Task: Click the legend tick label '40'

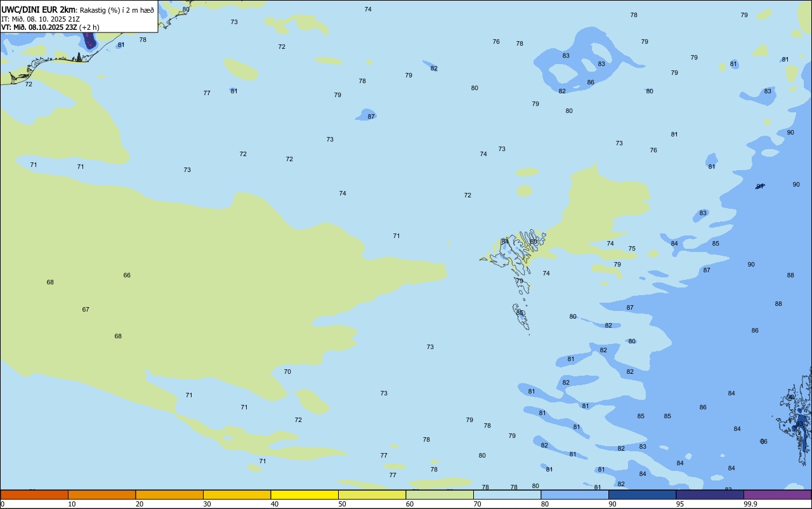Action: coord(275,504)
